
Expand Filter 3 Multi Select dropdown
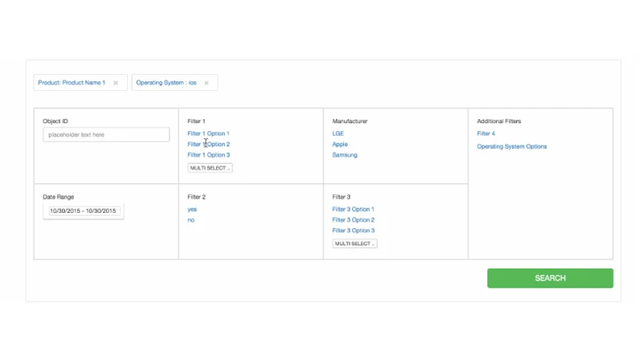click(x=354, y=243)
